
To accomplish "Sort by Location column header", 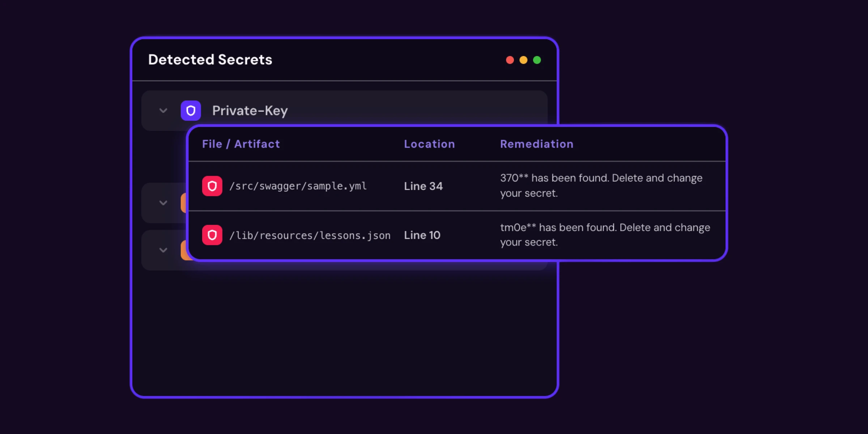I will point(429,144).
